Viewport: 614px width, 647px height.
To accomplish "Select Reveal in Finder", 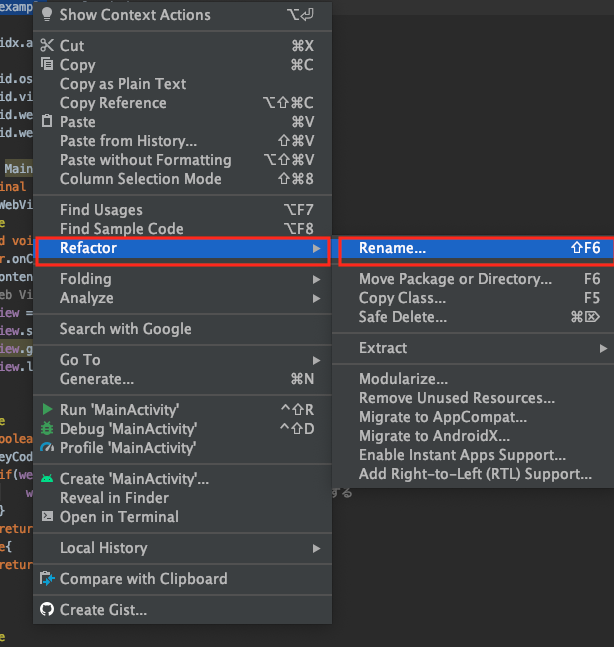I will (182, 498).
